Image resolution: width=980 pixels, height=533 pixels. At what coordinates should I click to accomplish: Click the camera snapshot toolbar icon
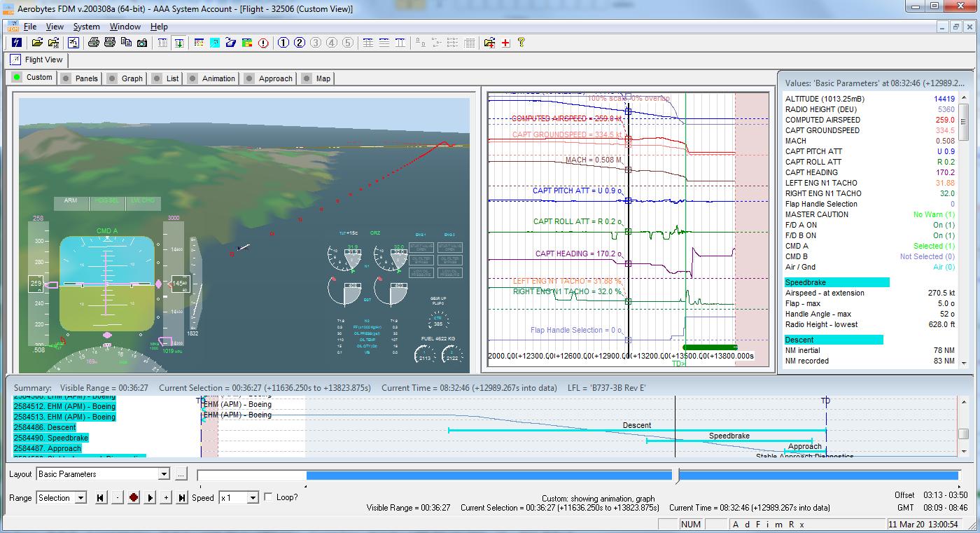click(x=142, y=43)
